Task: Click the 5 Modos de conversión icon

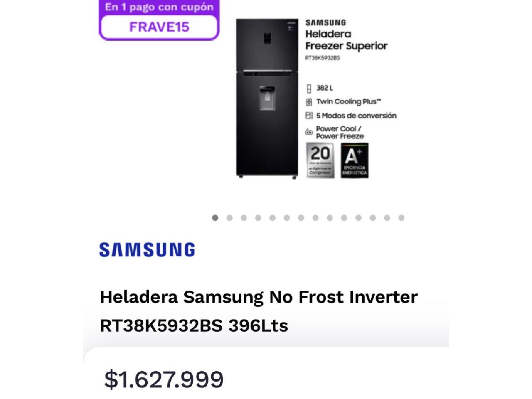Action: pyautogui.click(x=309, y=116)
